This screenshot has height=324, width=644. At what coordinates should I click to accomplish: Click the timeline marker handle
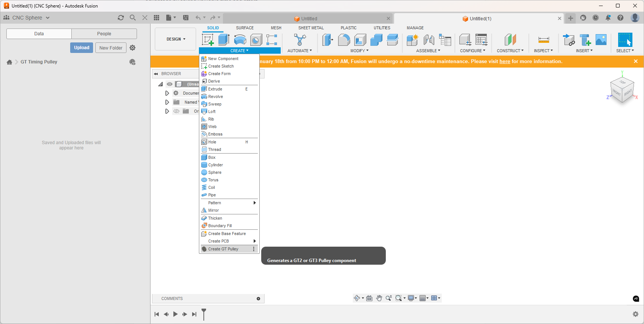click(204, 313)
